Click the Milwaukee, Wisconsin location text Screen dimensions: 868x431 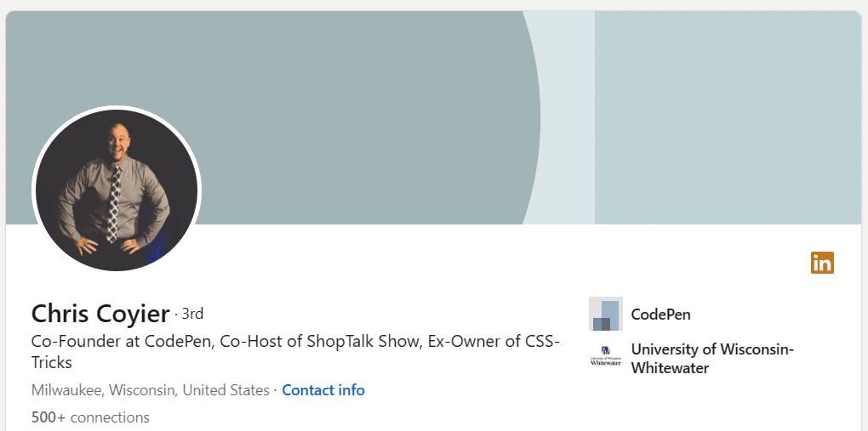tap(104, 390)
